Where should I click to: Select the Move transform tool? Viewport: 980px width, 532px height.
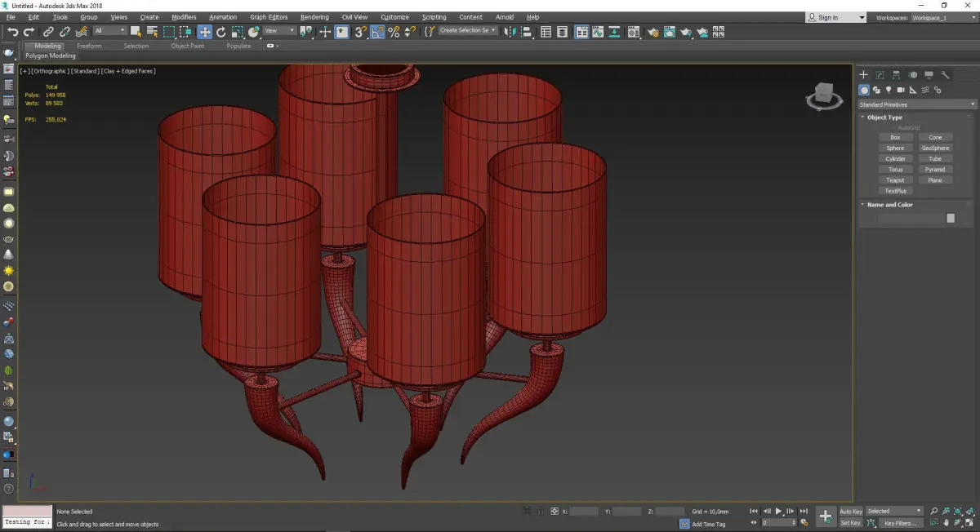click(x=204, y=32)
